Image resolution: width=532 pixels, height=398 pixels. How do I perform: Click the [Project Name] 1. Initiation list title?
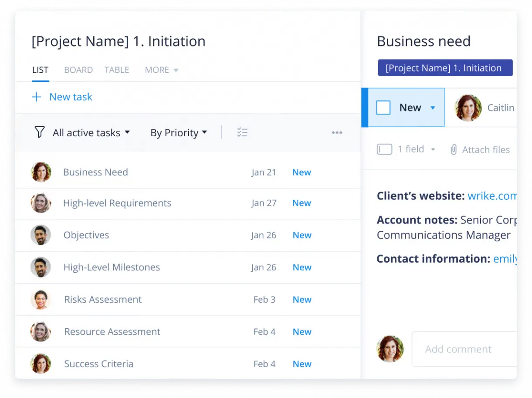pos(119,41)
